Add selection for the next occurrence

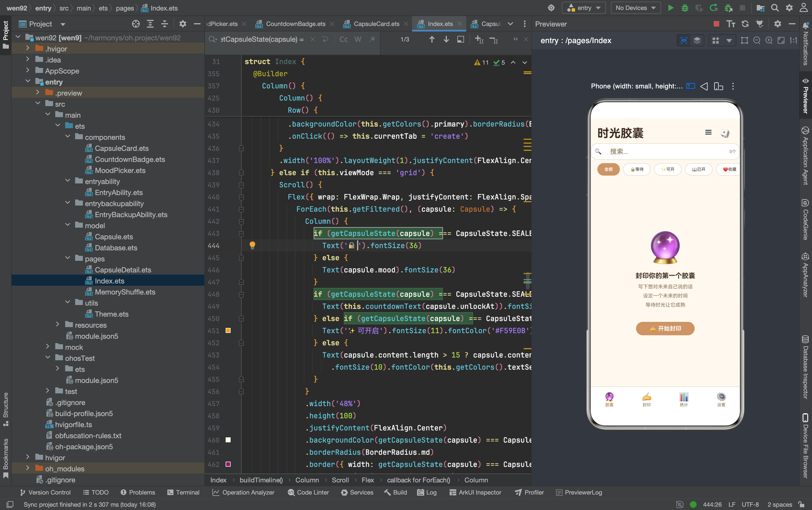(479, 40)
